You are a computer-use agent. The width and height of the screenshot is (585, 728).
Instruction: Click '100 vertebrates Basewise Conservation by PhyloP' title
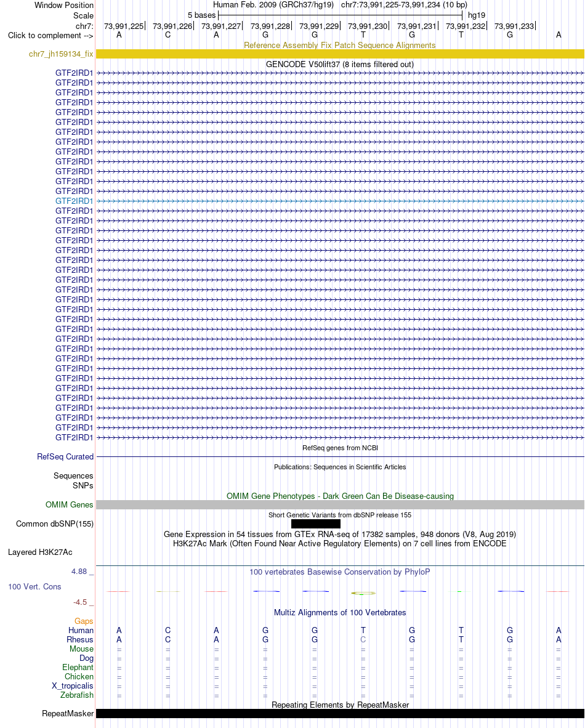pos(340,572)
